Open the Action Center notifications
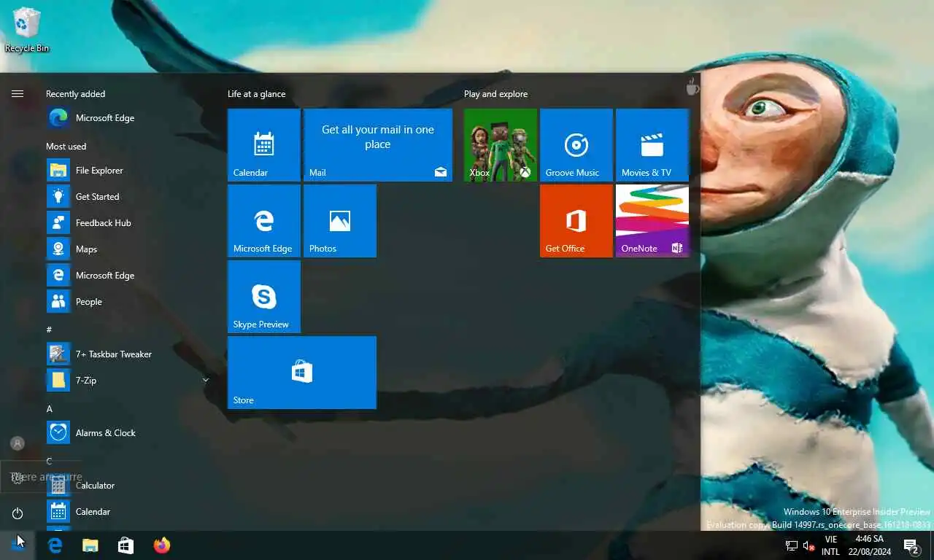The image size is (934, 560). (911, 545)
